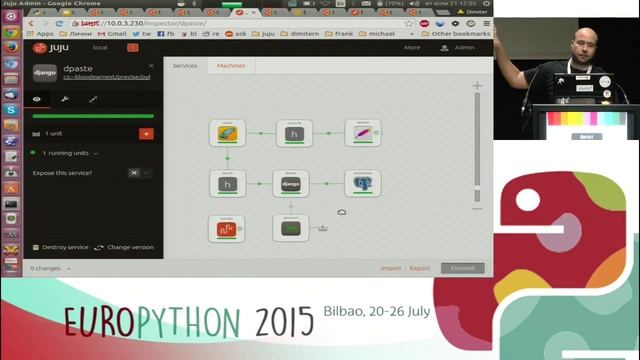Reload the page in Chrome
The width and height of the screenshot is (640, 360).
[59, 24]
